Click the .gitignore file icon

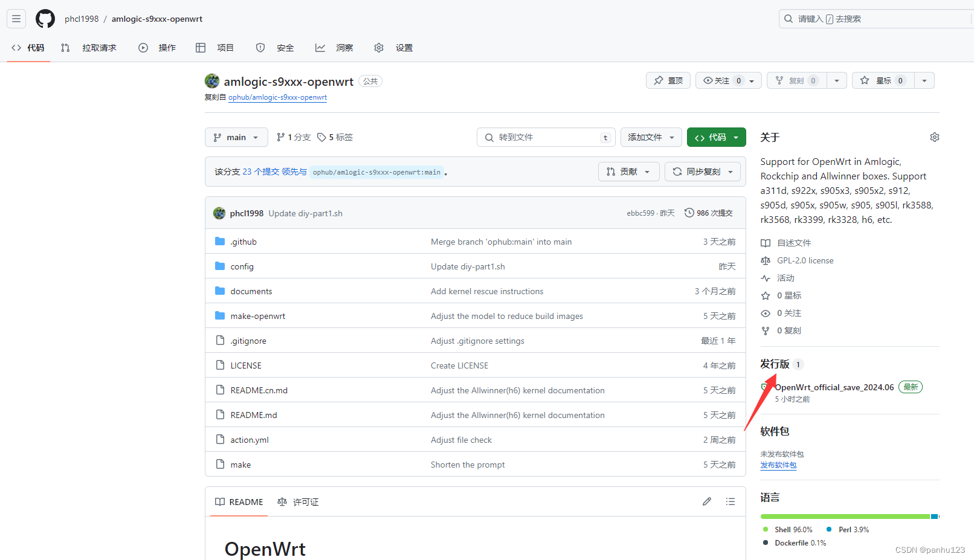(220, 341)
